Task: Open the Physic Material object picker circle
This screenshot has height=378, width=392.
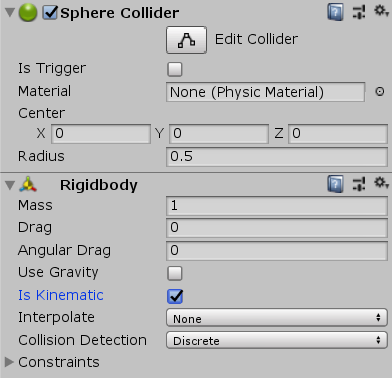Action: tap(380, 92)
